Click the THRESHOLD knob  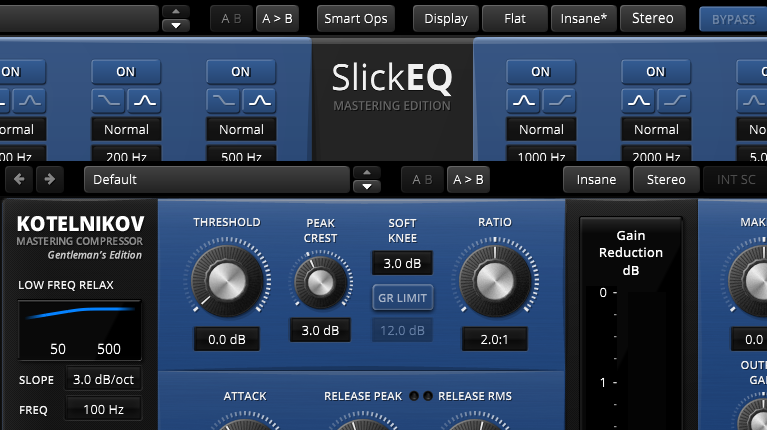tap(226, 279)
